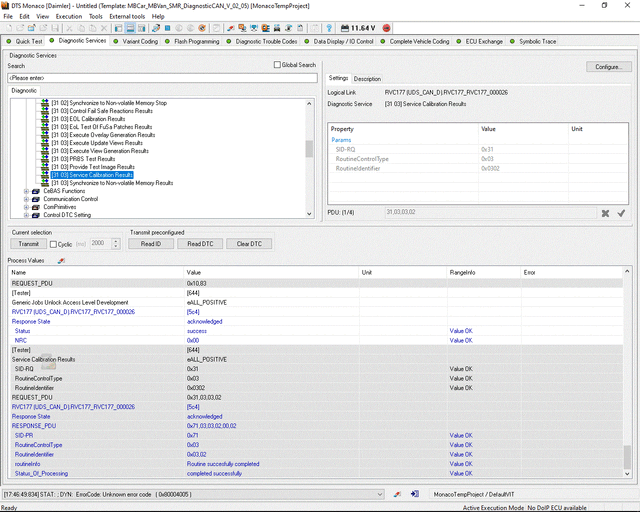Image resolution: width=640 pixels, height=512 pixels.
Task: Click the PDU value field 31,03,03,02
Action: (x=490, y=212)
